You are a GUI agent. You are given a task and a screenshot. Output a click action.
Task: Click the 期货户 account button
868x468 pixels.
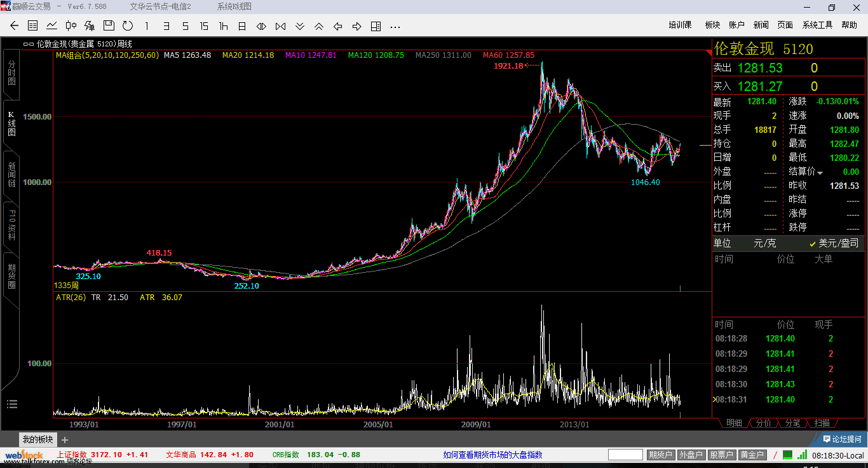661,455
